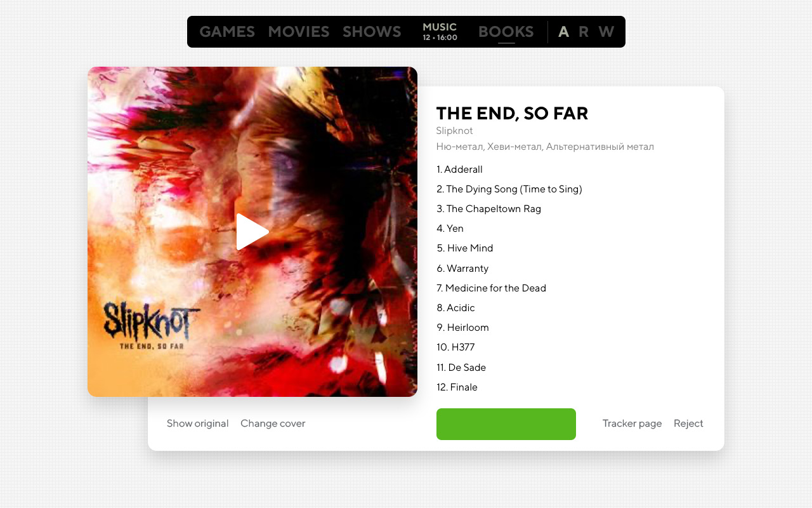Image resolution: width=812 pixels, height=508 pixels.
Task: Open the BOOKS tab
Action: tap(506, 32)
